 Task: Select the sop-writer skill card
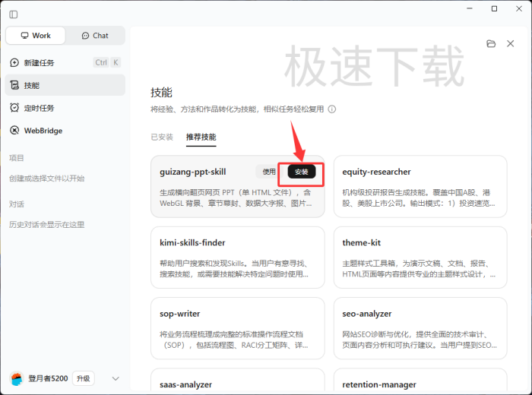pos(237,329)
